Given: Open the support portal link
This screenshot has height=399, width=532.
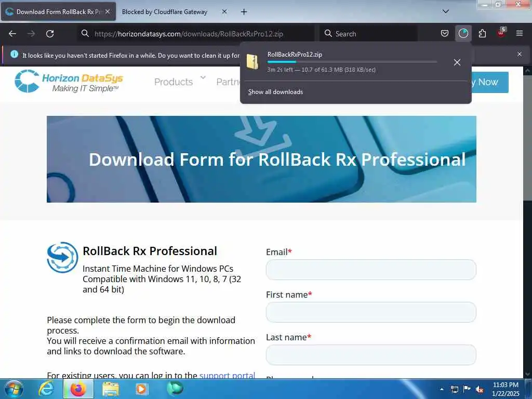Looking at the screenshot, I should pos(227,375).
